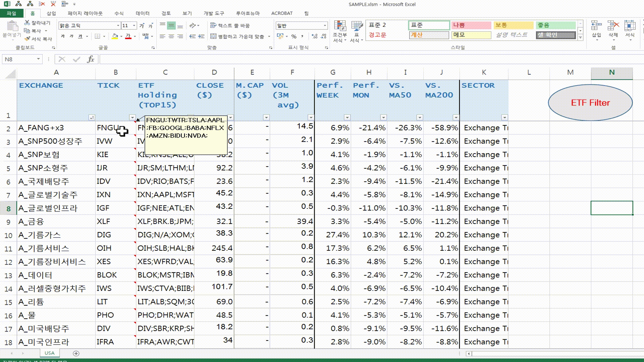Add a new sheet with plus icon

coord(76,353)
